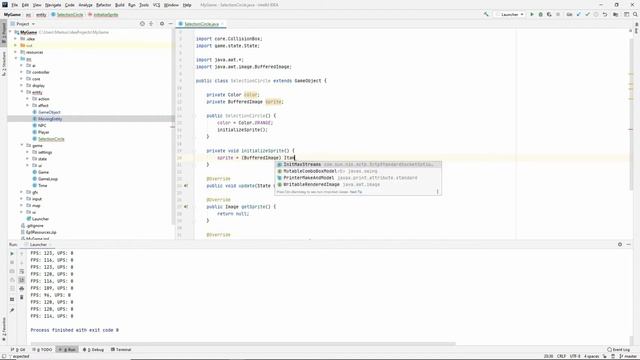
Task: Start debugging with the bug icon
Action: (540, 14)
